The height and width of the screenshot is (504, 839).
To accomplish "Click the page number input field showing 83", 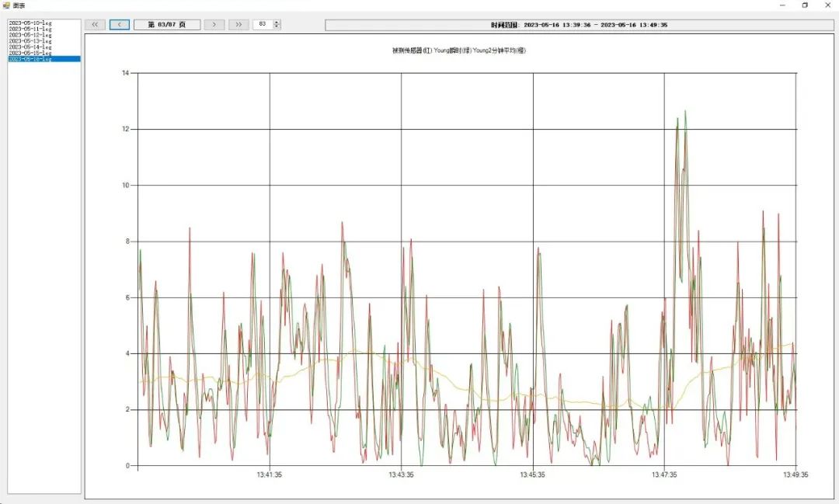I will point(263,25).
